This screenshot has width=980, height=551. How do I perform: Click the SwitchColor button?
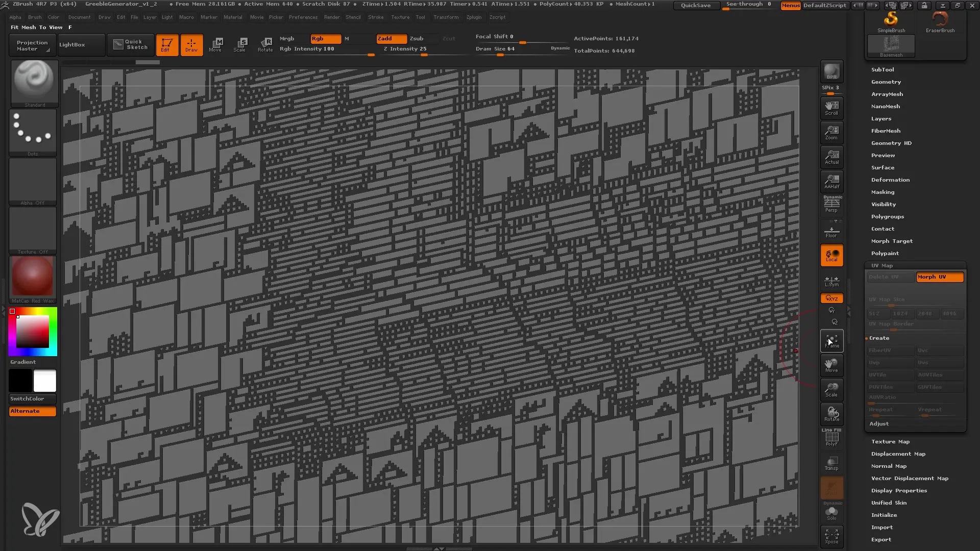point(33,399)
